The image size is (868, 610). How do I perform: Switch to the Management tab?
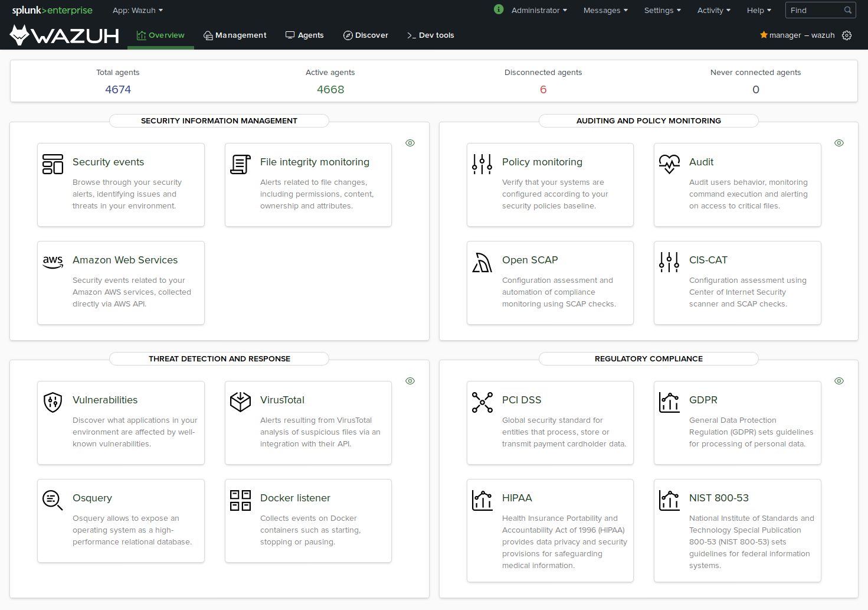click(235, 35)
